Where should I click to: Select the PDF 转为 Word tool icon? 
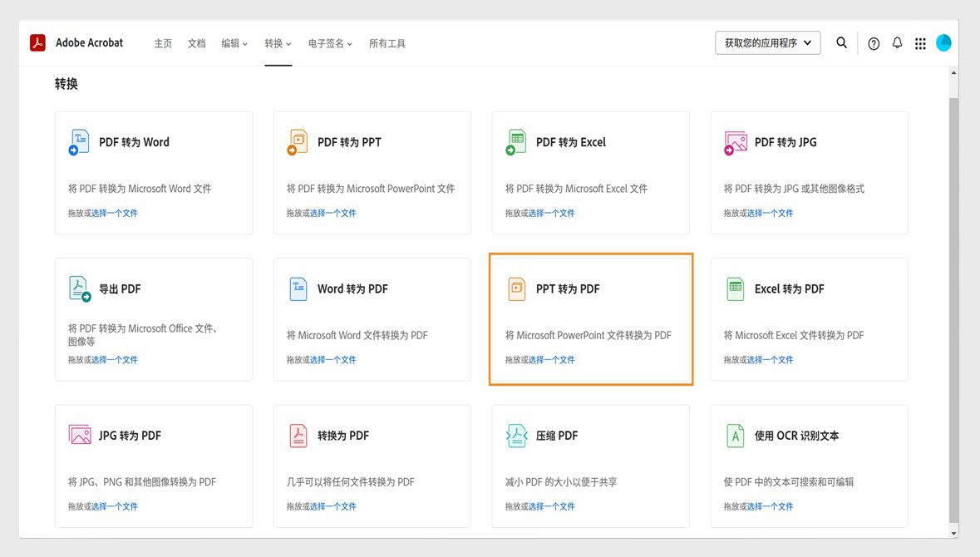(x=79, y=141)
